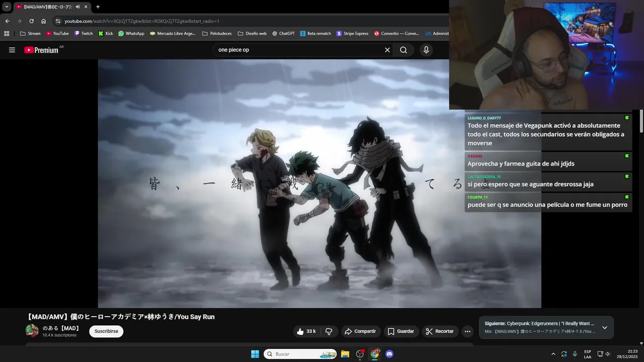Open the OBS icon in taskbar
This screenshot has width=644, height=362.
360,354
